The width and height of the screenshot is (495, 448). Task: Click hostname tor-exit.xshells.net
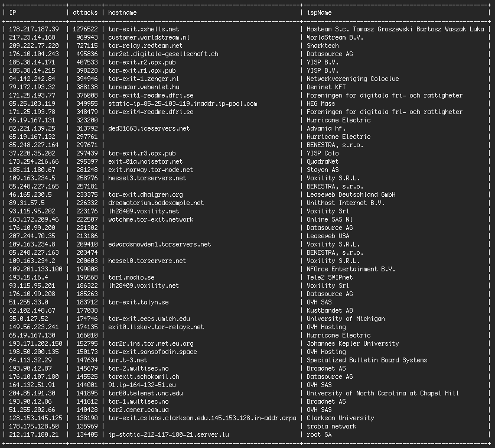(x=144, y=29)
